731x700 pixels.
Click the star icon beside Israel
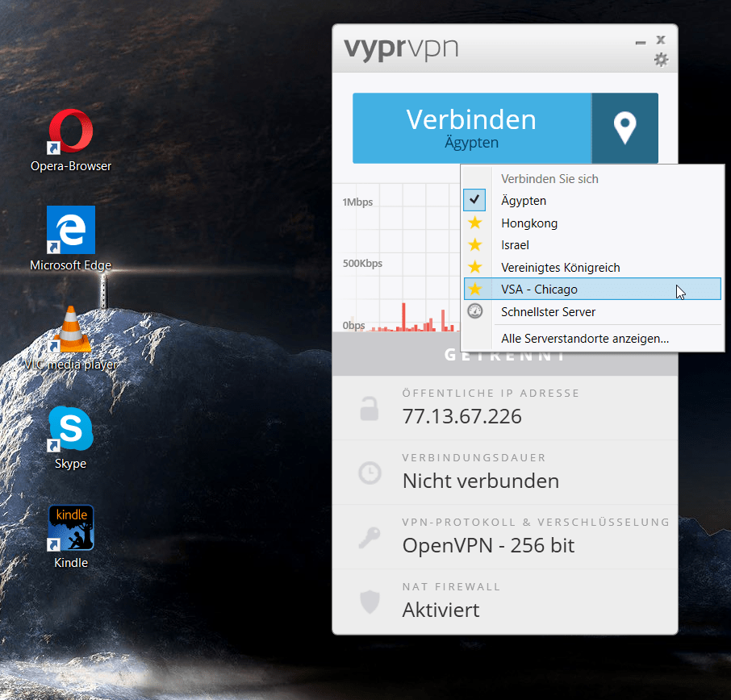(x=474, y=244)
